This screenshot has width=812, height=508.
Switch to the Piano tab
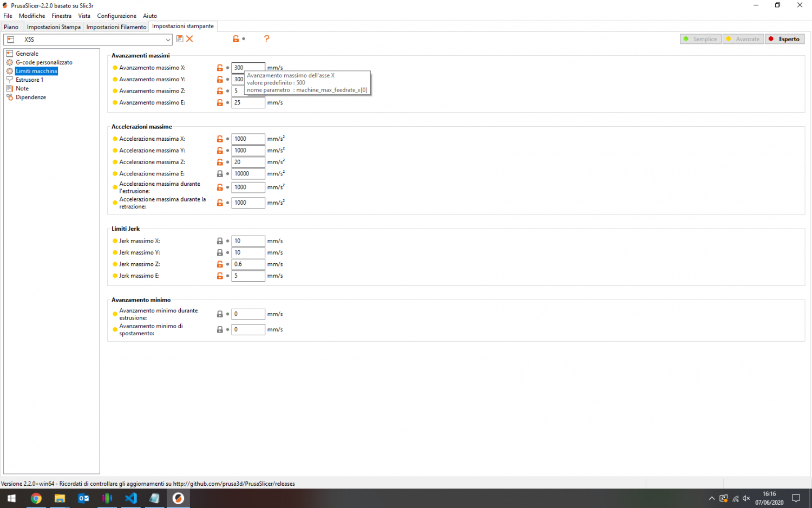pos(11,27)
